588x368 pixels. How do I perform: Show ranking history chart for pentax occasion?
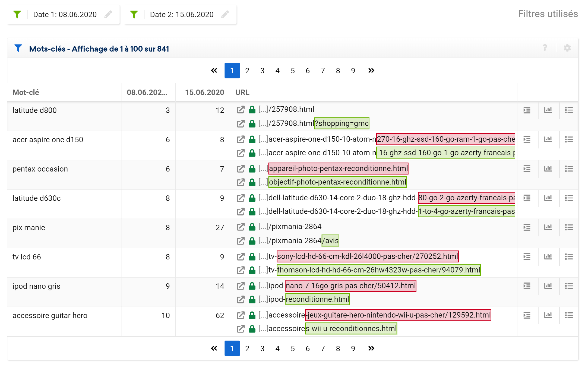[x=548, y=169]
